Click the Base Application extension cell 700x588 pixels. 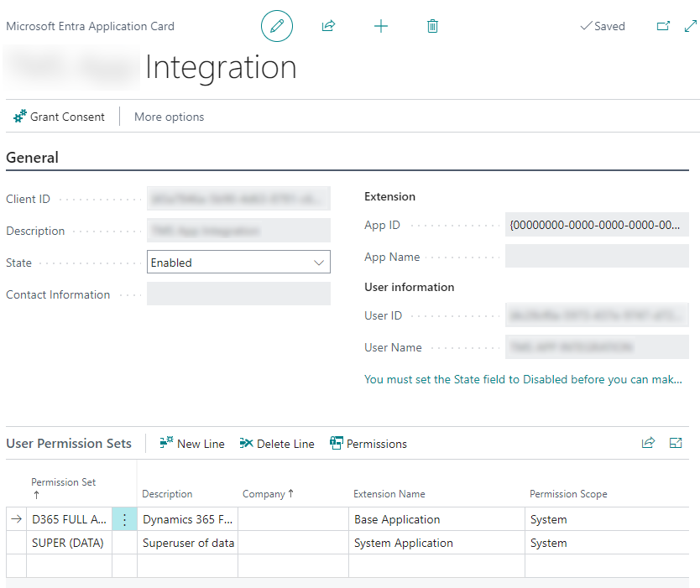pyautogui.click(x=436, y=519)
